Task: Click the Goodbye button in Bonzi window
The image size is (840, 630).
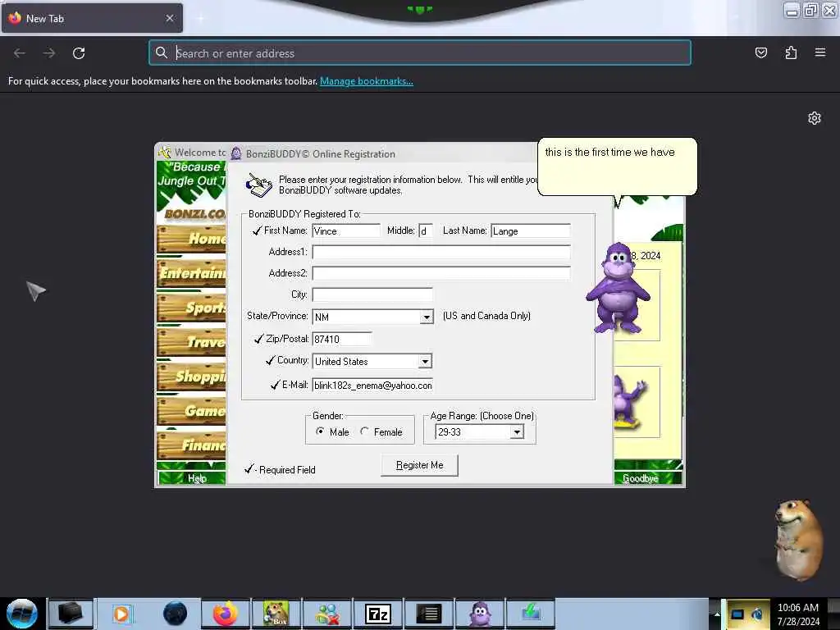Action: point(648,478)
